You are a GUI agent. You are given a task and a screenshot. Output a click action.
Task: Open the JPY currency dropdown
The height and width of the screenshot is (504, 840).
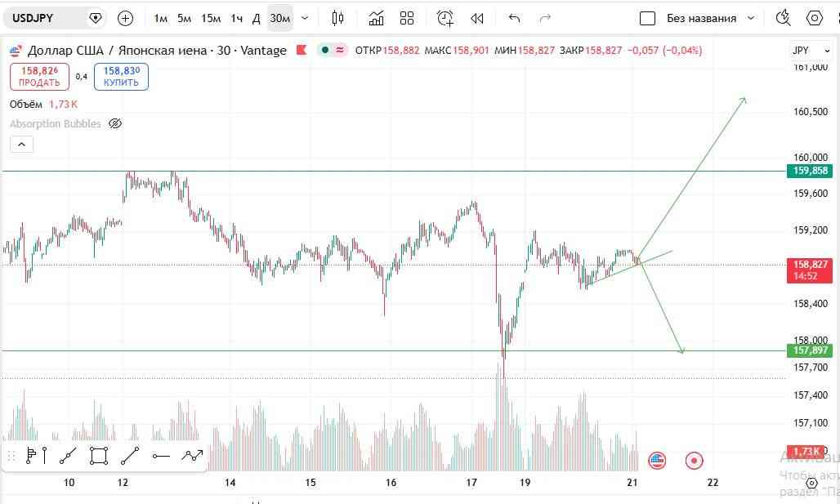click(811, 51)
